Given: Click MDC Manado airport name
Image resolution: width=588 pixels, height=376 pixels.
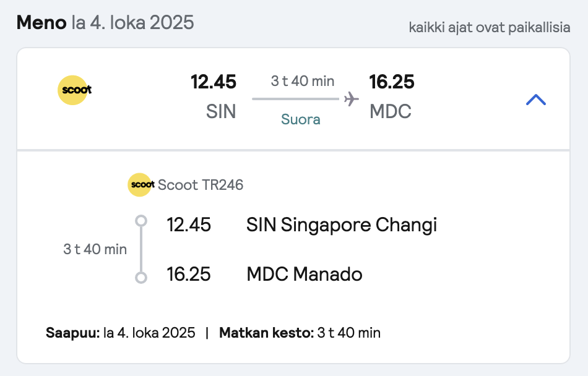Looking at the screenshot, I should pos(305,274).
